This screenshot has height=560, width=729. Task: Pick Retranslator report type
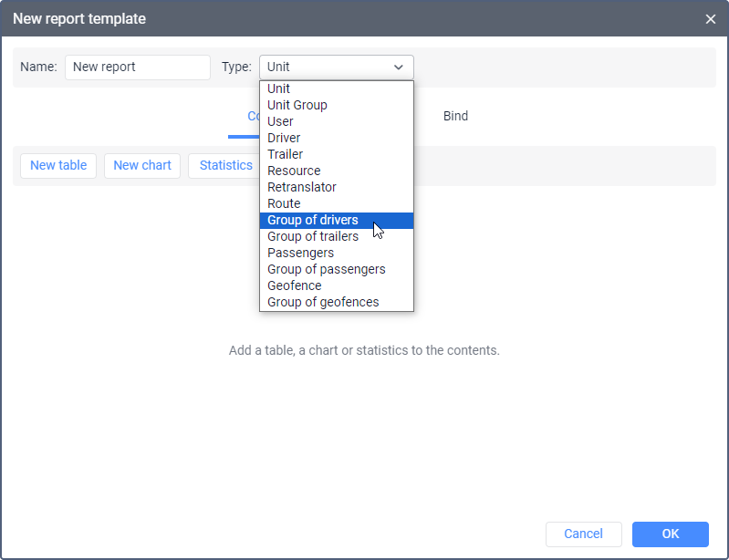click(x=302, y=187)
